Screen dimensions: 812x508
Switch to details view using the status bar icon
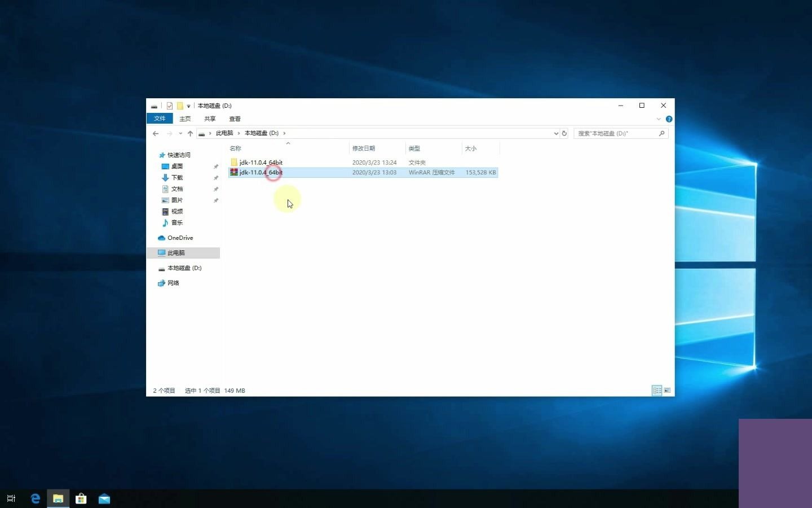click(x=657, y=391)
